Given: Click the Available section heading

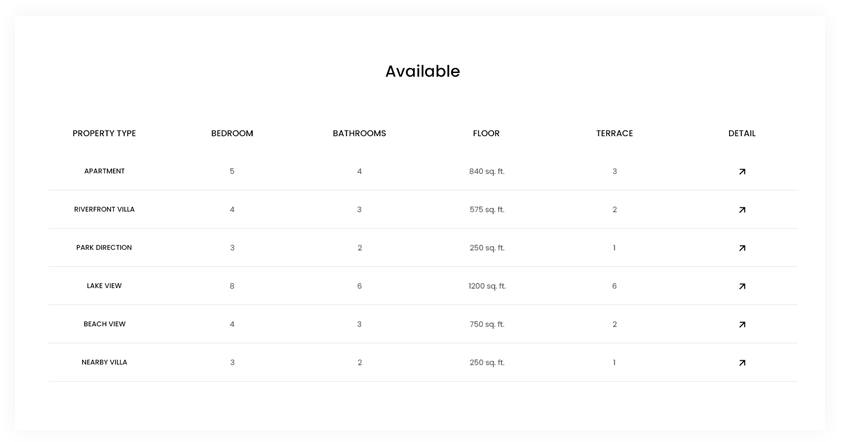Looking at the screenshot, I should pos(423,71).
